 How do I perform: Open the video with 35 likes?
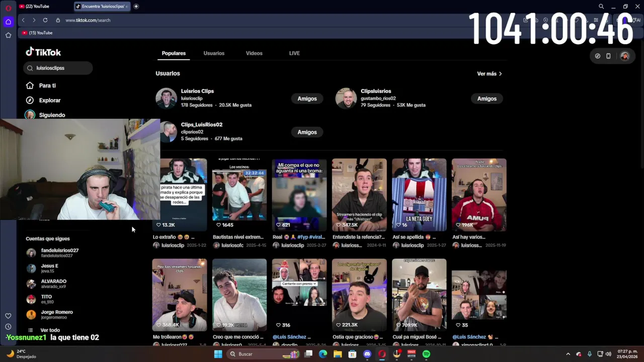point(479,295)
